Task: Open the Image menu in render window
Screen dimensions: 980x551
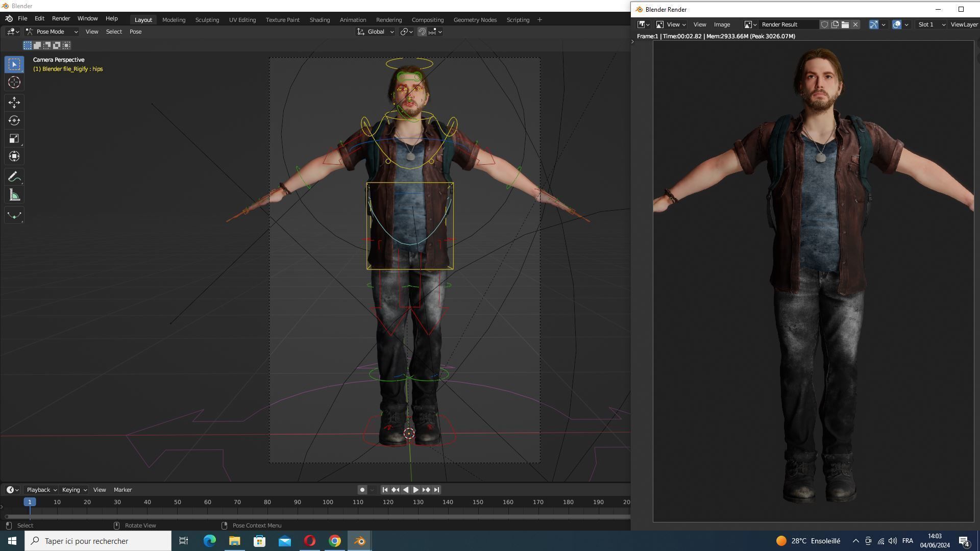Action: [x=722, y=24]
